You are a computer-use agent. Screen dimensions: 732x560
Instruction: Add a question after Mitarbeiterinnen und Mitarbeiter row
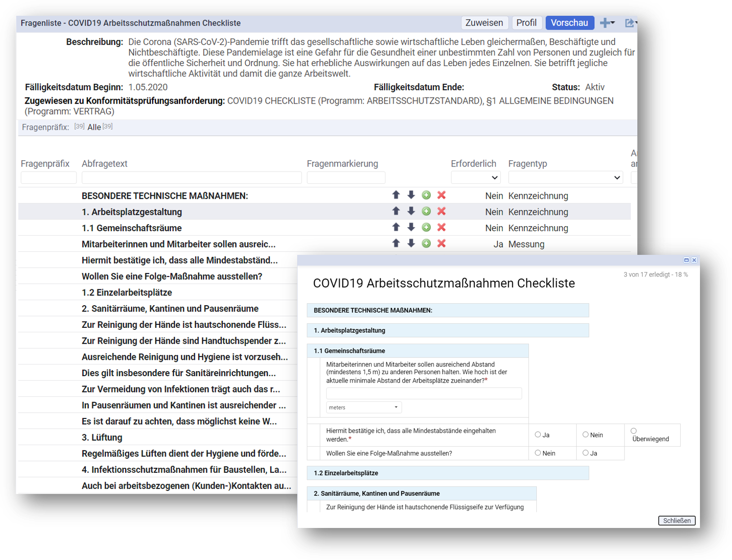(426, 244)
